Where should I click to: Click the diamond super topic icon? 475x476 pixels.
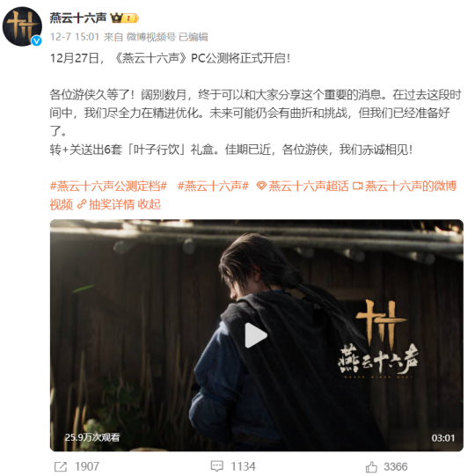click(261, 186)
